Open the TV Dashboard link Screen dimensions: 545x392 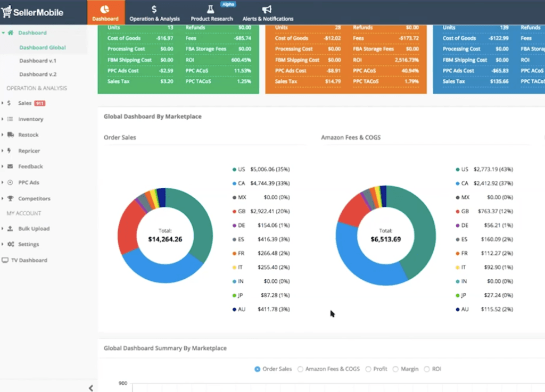click(x=29, y=260)
